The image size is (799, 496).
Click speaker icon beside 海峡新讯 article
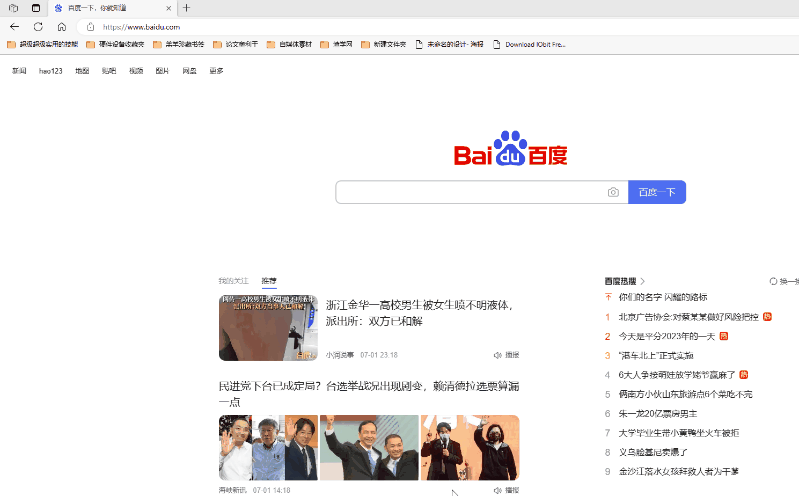[x=497, y=490]
